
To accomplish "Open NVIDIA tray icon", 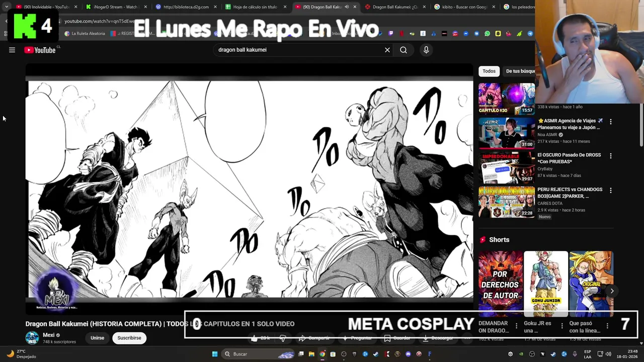I will coord(521,354).
